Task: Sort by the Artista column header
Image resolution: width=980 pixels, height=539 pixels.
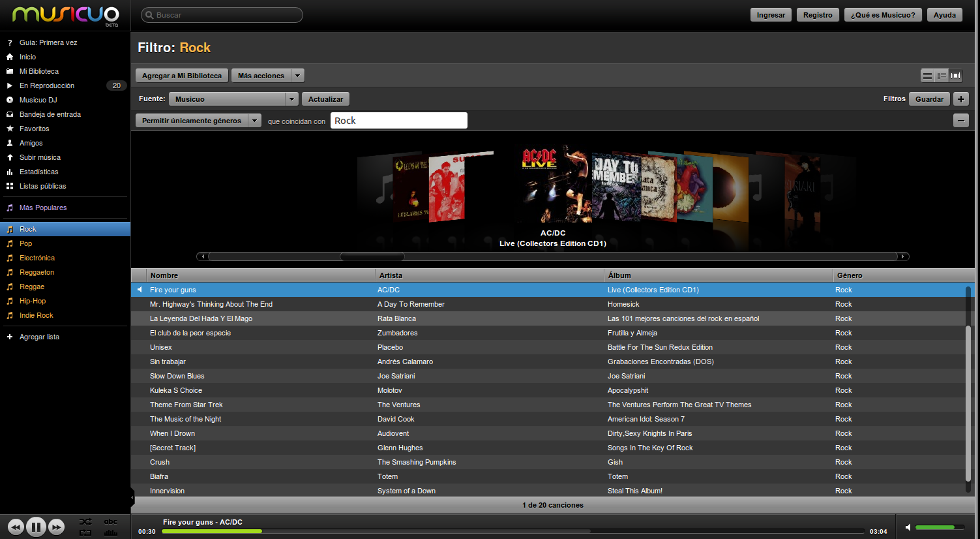Action: (x=490, y=275)
